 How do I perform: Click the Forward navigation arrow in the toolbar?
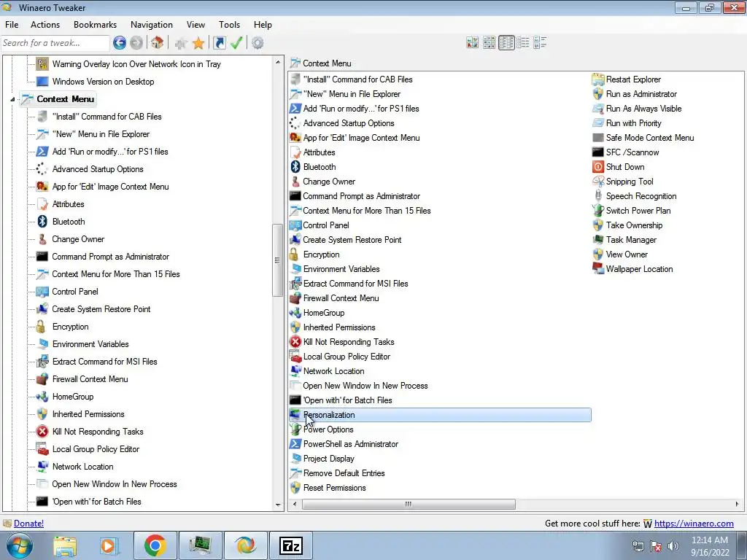point(136,43)
